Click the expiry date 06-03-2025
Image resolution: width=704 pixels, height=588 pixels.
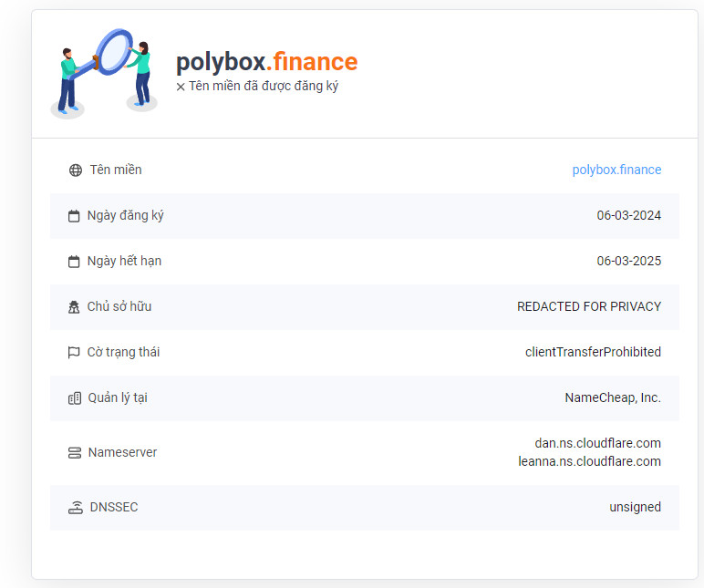(628, 261)
